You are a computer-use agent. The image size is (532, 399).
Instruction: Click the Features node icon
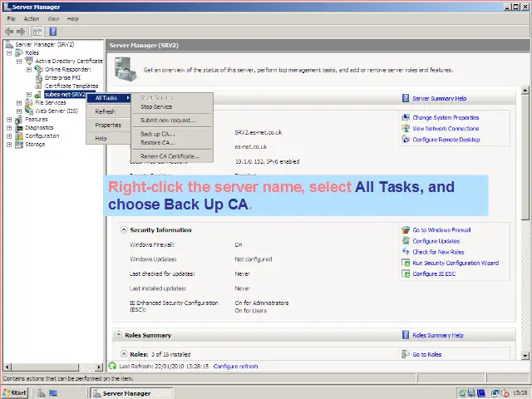pos(19,120)
